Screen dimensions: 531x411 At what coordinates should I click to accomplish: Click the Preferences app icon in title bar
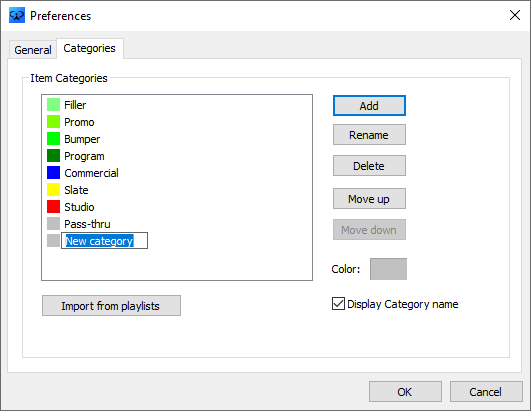[x=17, y=15]
